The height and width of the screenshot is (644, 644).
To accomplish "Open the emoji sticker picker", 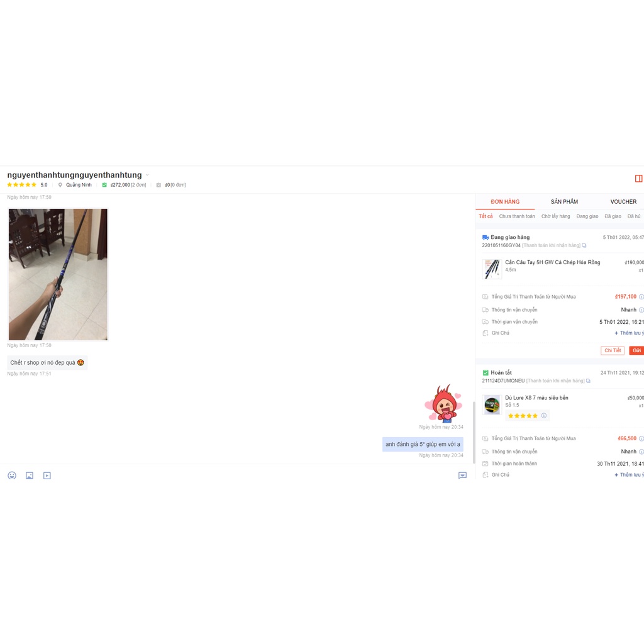I will tap(12, 475).
